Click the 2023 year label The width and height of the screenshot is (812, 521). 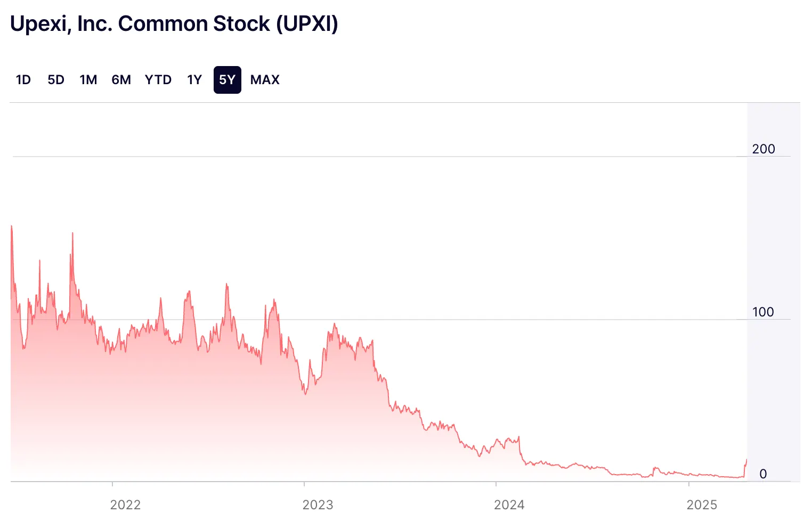[x=318, y=504]
